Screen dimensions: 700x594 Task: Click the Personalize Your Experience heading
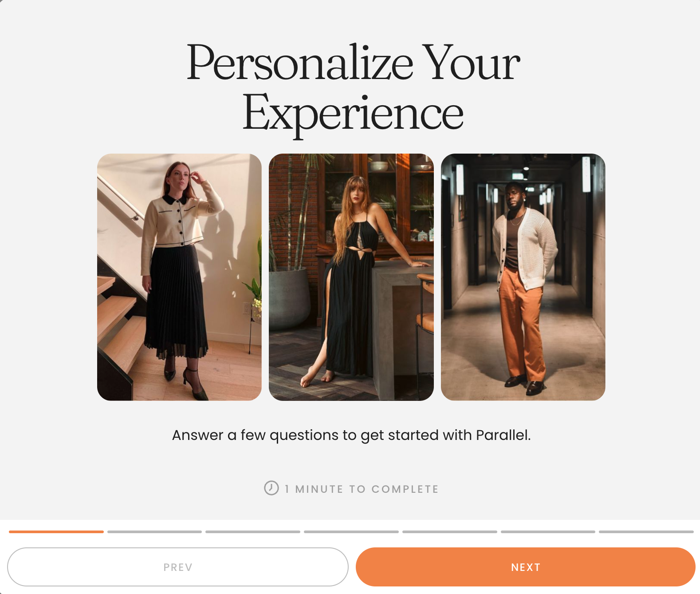coord(353,87)
